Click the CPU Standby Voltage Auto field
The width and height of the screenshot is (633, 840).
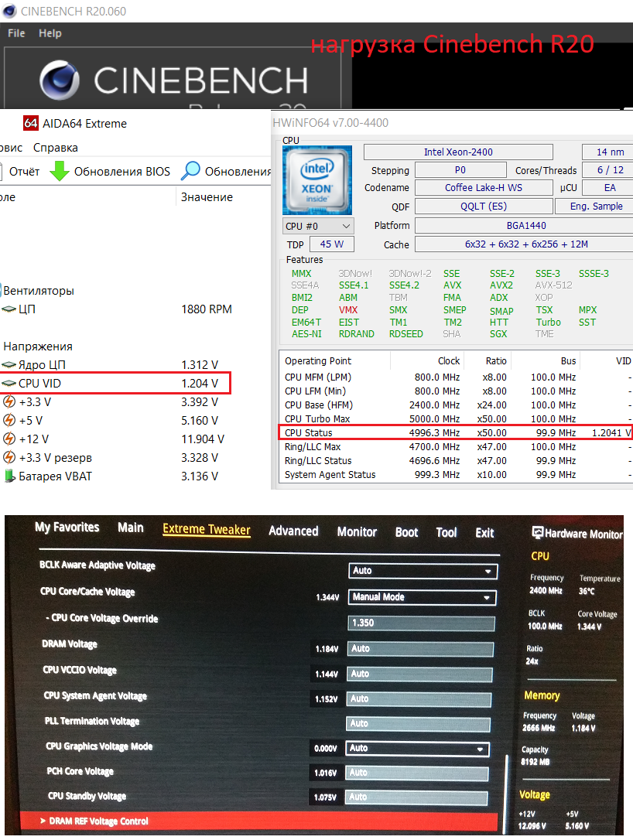[416, 797]
